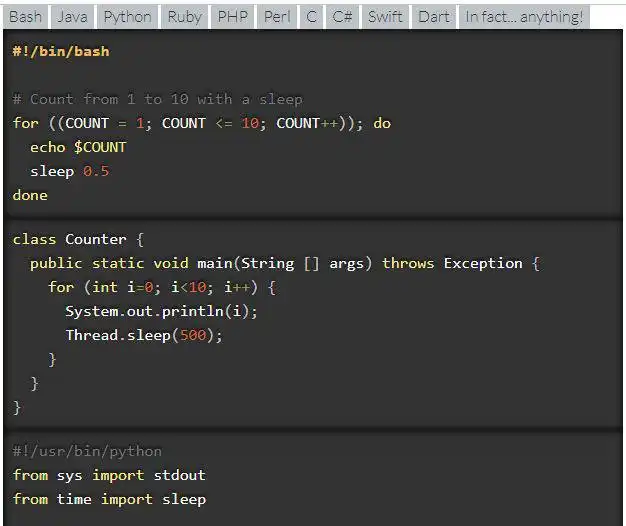Select the Perl tab

tap(277, 17)
